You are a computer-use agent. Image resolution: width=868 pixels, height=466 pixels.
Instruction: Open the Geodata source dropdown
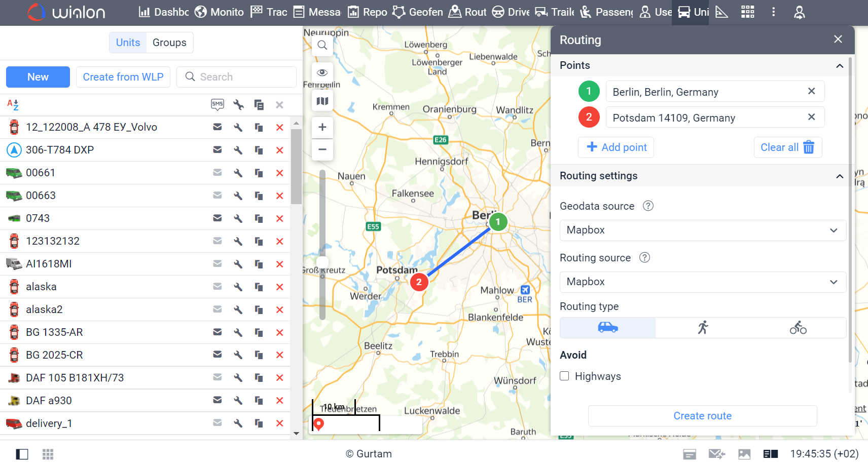[x=703, y=230]
